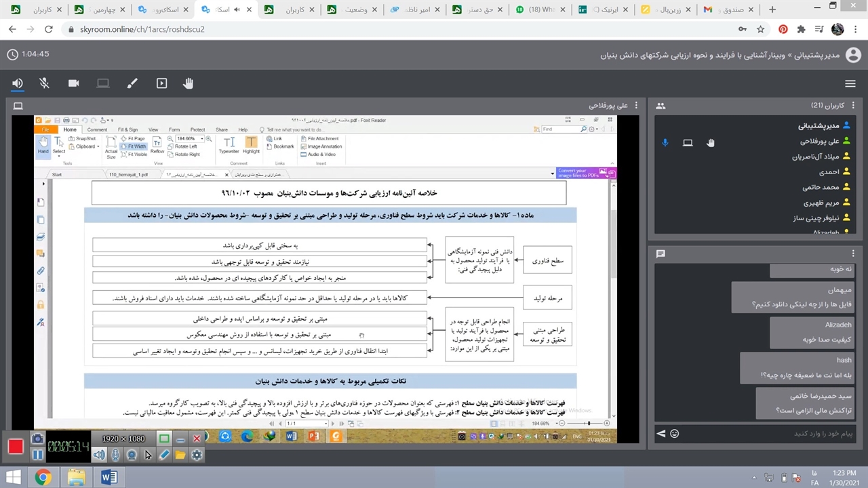Open screen recorder settings gear
The width and height of the screenshot is (868, 488).
[x=197, y=455]
